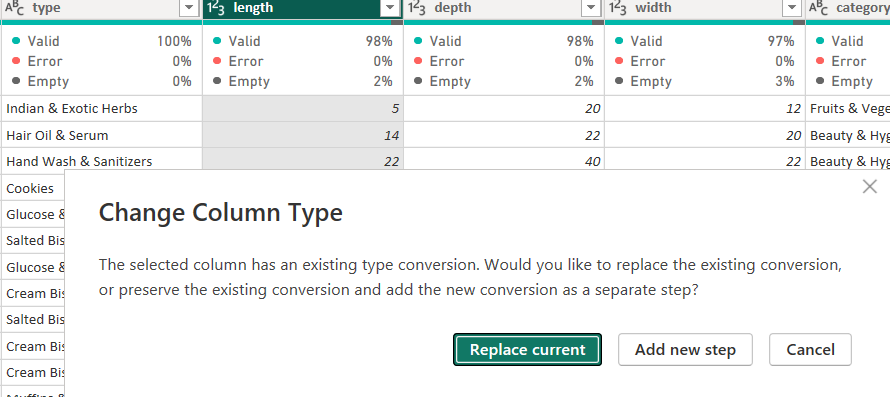
Task: Click depth column Error 0% quality stat
Action: tap(504, 61)
